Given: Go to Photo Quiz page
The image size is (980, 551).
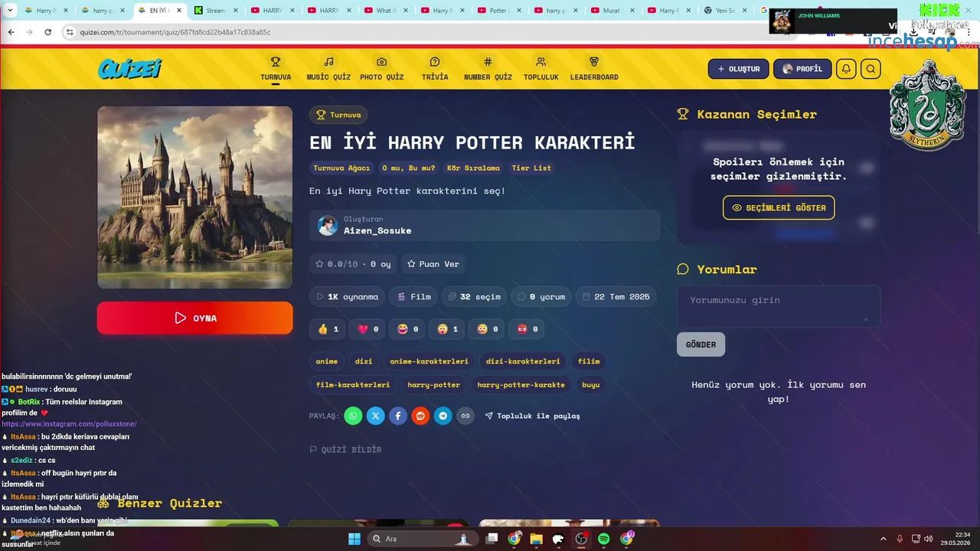Looking at the screenshot, I should [381, 69].
